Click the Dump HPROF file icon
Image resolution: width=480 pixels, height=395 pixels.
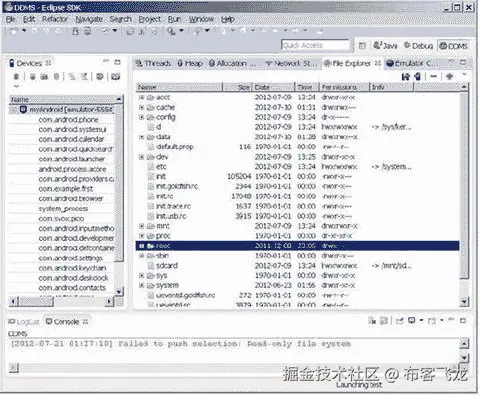point(44,77)
